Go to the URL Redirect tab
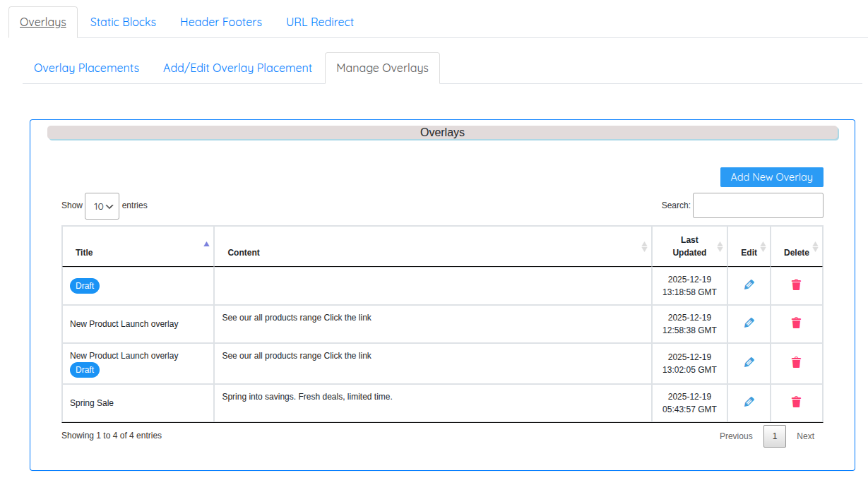 click(x=320, y=22)
